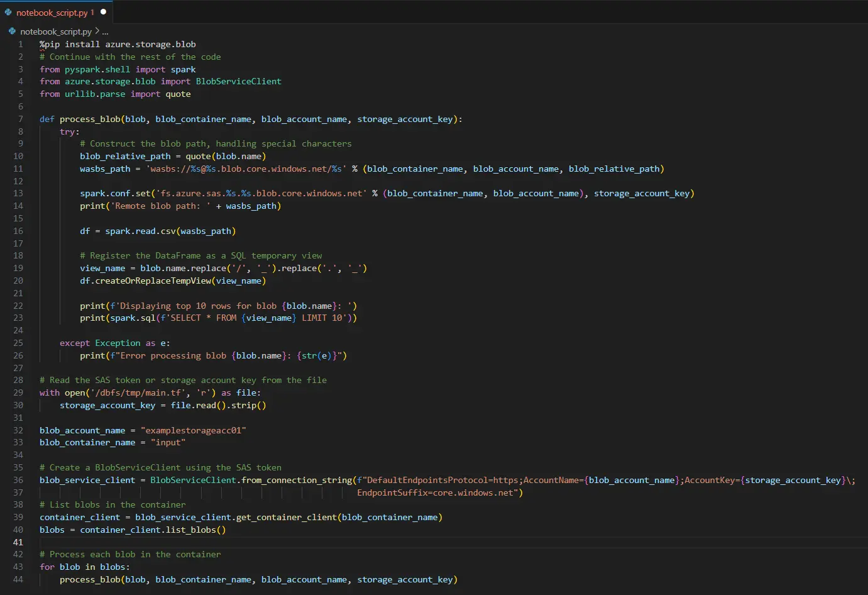Select the notebook_script.py editor tab
This screenshot has height=595, width=868.
click(x=56, y=12)
